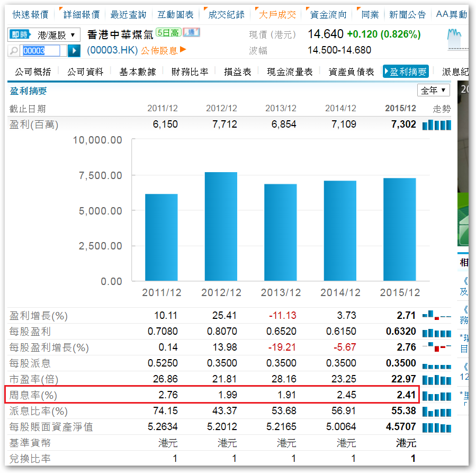Open the 最近查詢 tab
476x473 pixels.
pyautogui.click(x=128, y=14)
